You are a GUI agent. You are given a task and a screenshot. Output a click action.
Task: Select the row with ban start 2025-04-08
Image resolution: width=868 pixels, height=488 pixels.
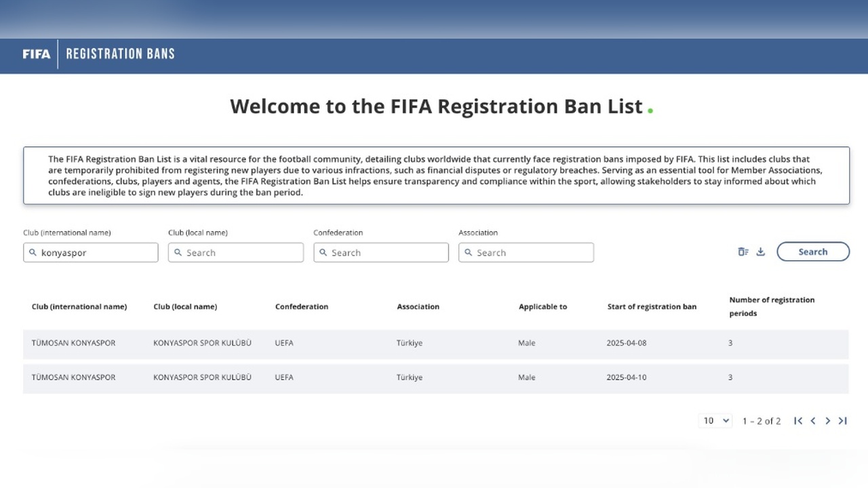(x=435, y=344)
